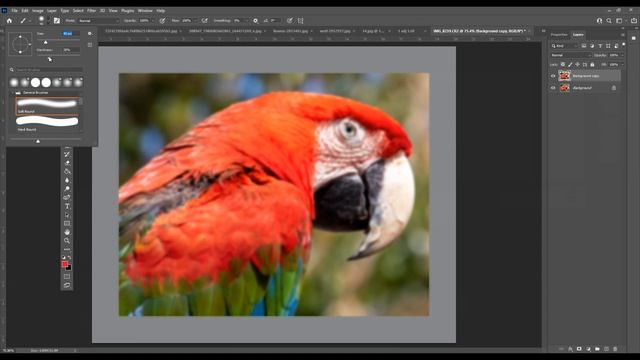This screenshot has height=360, width=640.
Task: Lock all attributes of layer
Action: click(592, 64)
